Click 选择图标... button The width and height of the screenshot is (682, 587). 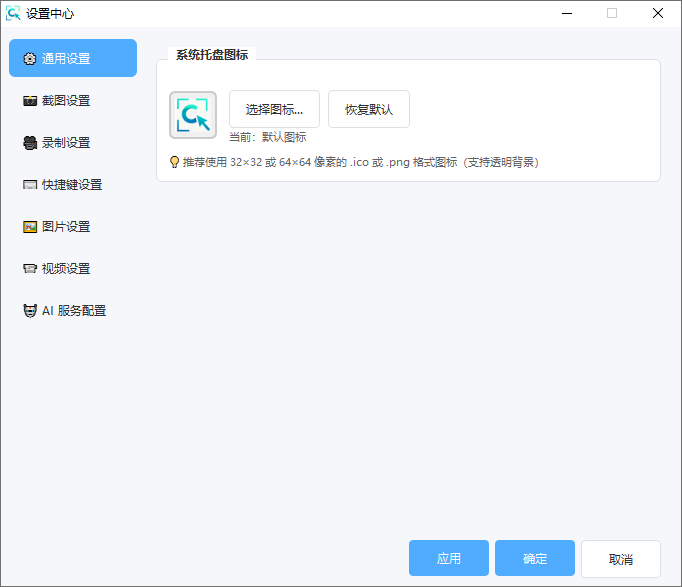coord(274,109)
